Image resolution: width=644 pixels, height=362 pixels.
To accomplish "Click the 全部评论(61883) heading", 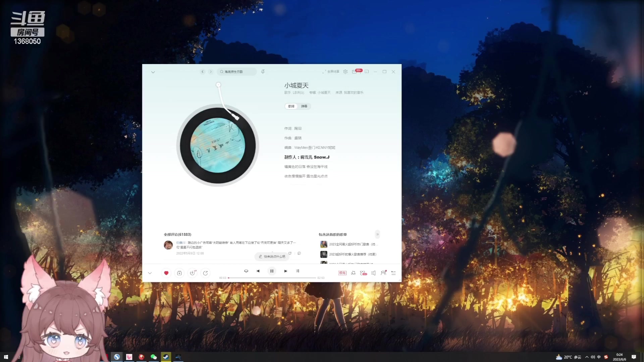I will (x=177, y=235).
